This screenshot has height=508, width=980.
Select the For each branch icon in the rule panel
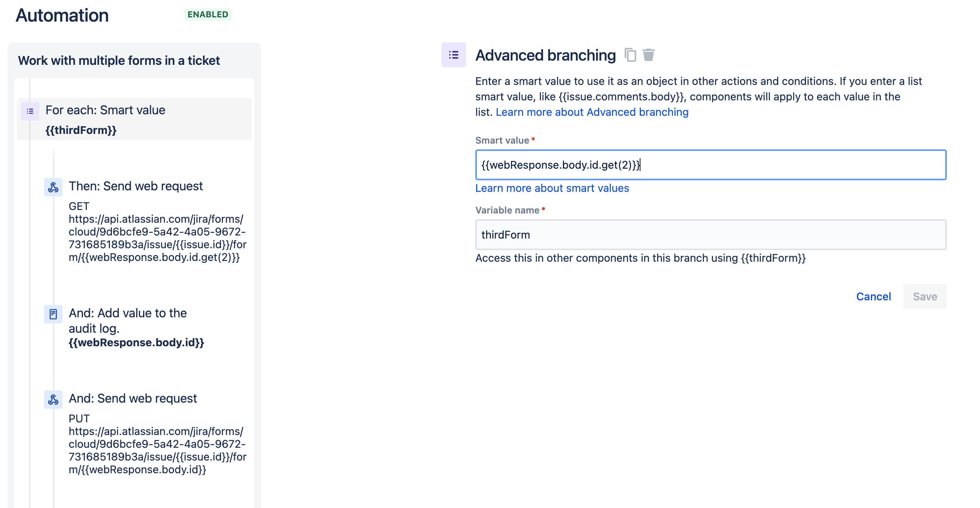tap(29, 110)
